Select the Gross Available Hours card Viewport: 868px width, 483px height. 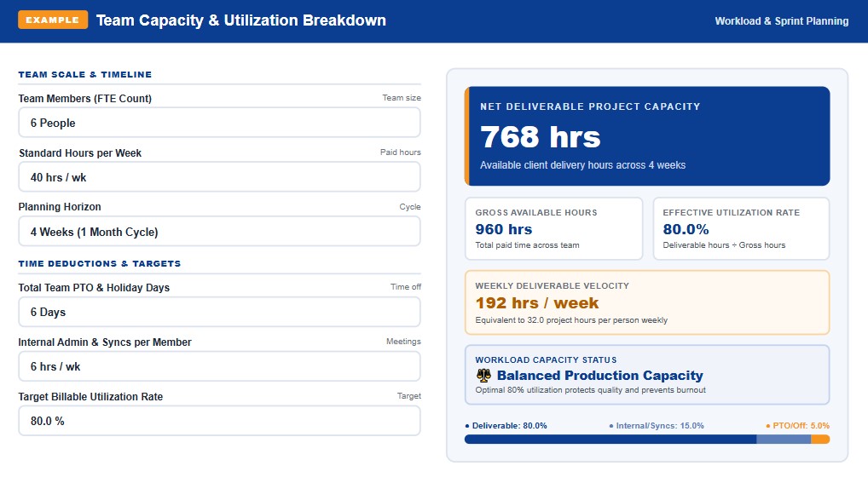point(553,228)
